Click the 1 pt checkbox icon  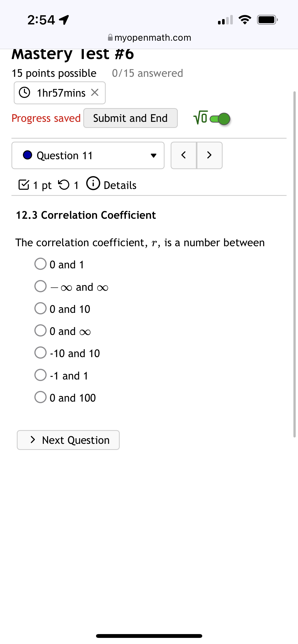pyautogui.click(x=24, y=185)
